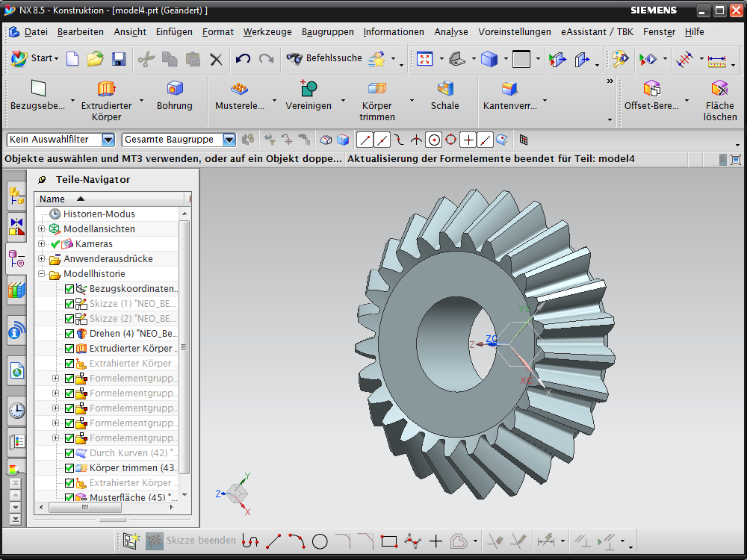
Task: Select the rectangle sketch tool
Action: 388,541
